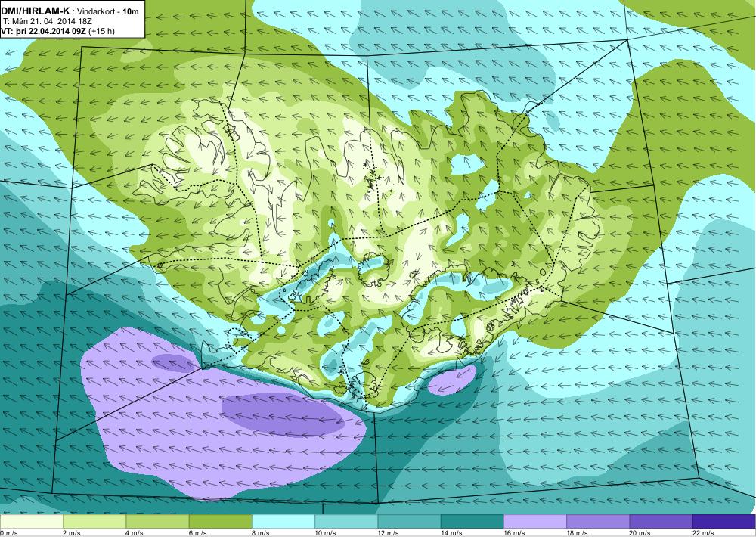
Task: Click the "Vindarkort - 10m" map type text
Action: (x=108, y=11)
